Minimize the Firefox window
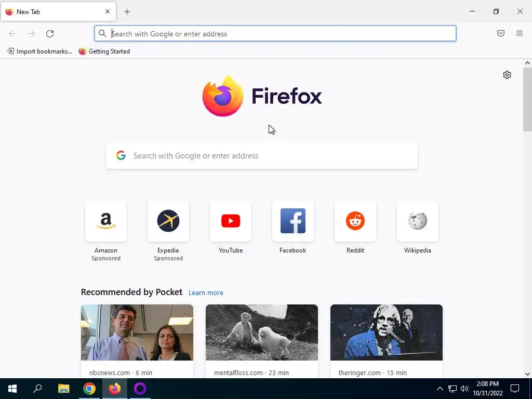The image size is (532, 399). 472,11
